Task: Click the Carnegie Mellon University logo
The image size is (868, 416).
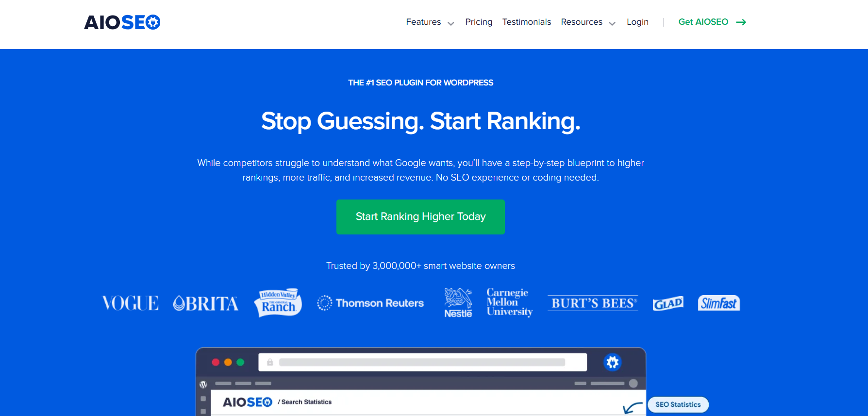Action: tap(509, 302)
